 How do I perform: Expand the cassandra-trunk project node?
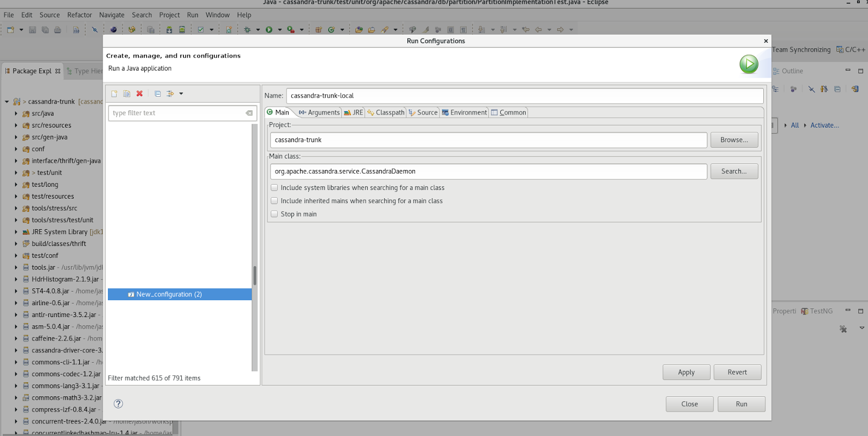point(7,102)
